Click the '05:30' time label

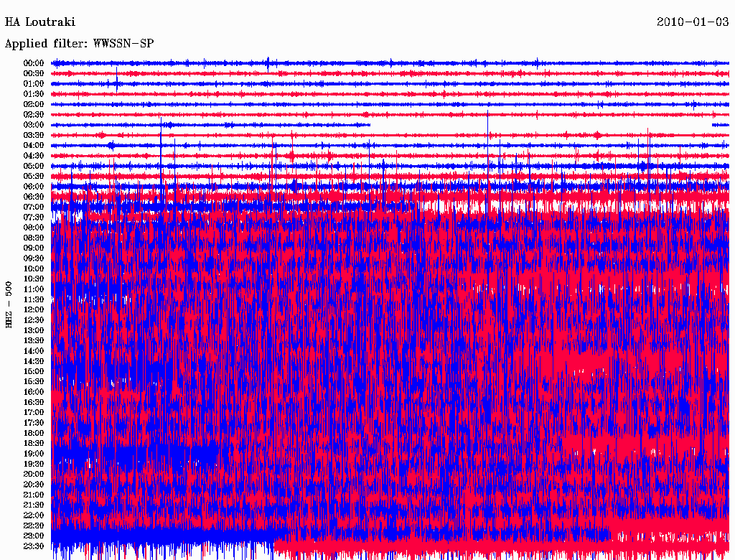coord(34,176)
